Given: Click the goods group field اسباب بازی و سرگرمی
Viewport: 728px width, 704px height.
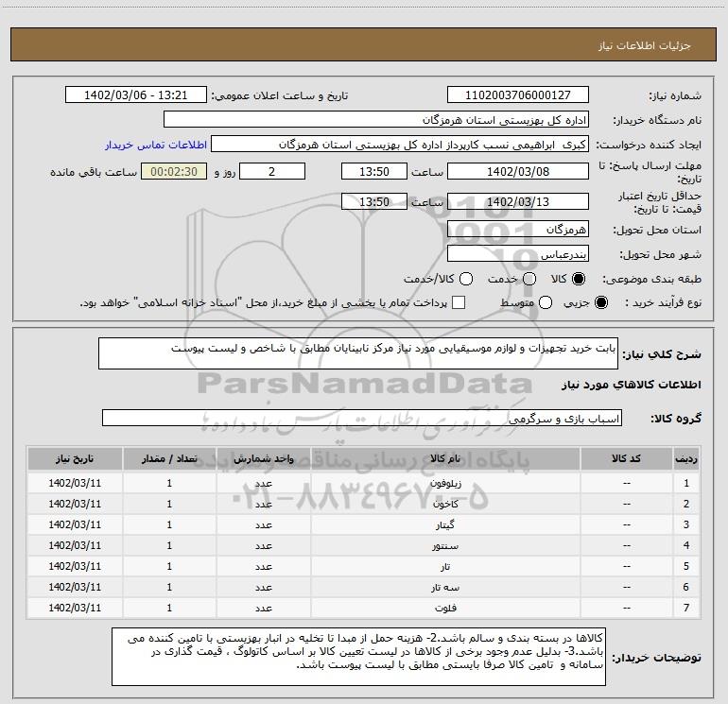Looking at the screenshot, I should 362,418.
